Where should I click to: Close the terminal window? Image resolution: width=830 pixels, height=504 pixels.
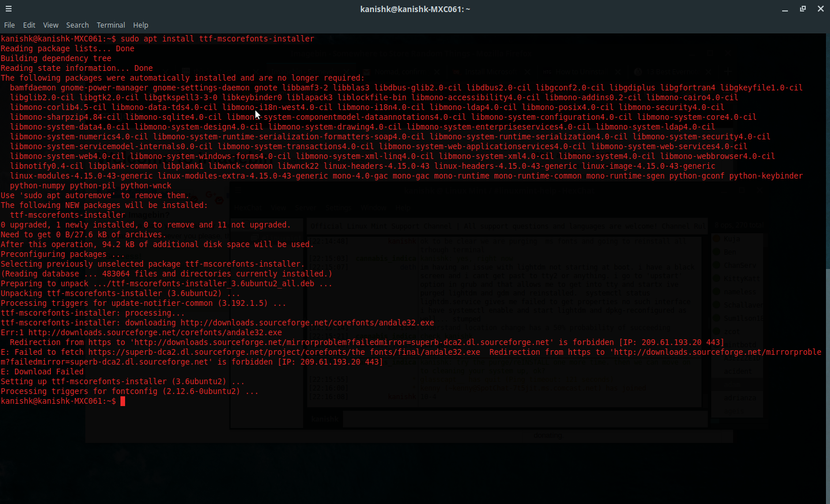click(821, 9)
